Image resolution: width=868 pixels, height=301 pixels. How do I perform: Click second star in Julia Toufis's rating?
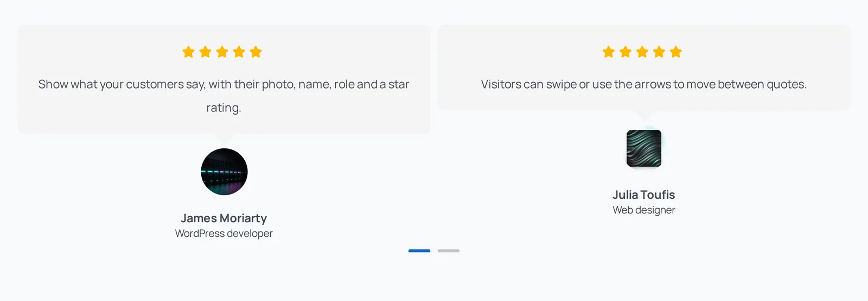coord(626,52)
